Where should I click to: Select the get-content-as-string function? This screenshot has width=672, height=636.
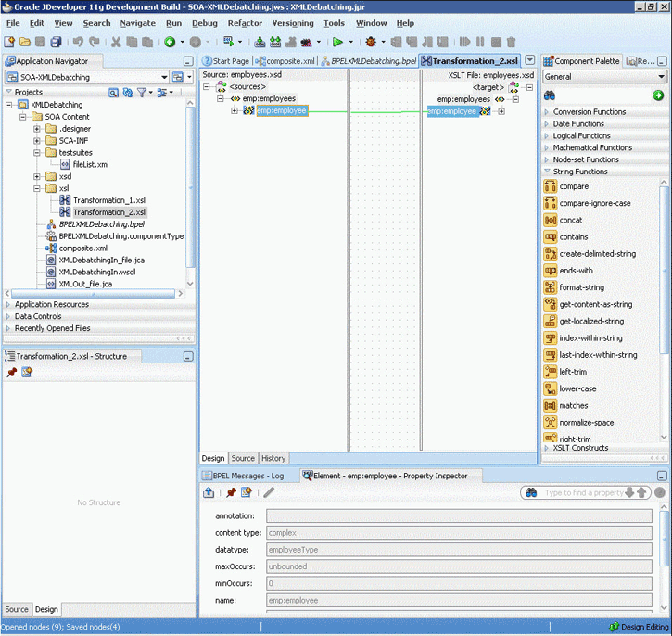596,304
